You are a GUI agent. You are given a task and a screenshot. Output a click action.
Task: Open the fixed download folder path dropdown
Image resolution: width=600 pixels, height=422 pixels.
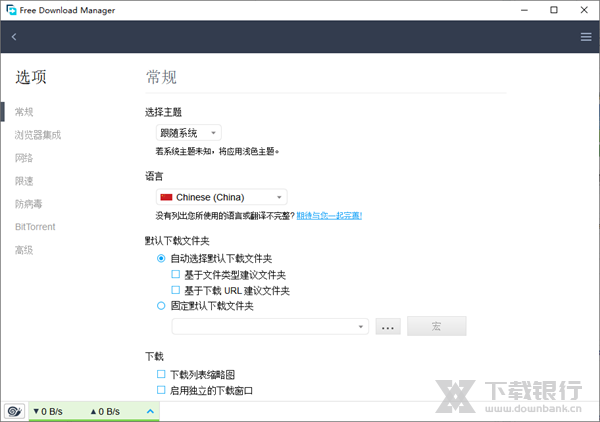pos(270,326)
